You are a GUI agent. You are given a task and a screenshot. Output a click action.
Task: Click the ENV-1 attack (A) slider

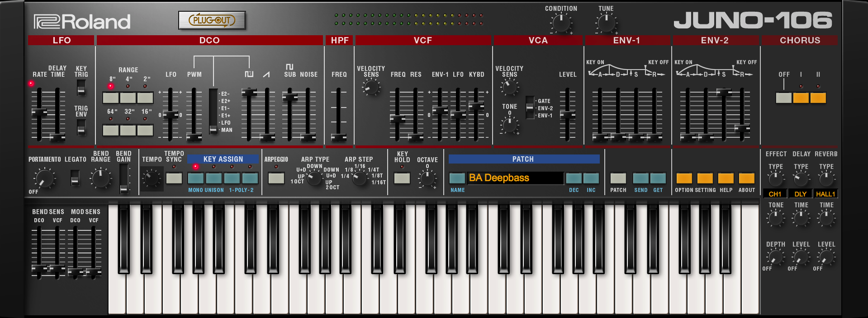pos(600,137)
